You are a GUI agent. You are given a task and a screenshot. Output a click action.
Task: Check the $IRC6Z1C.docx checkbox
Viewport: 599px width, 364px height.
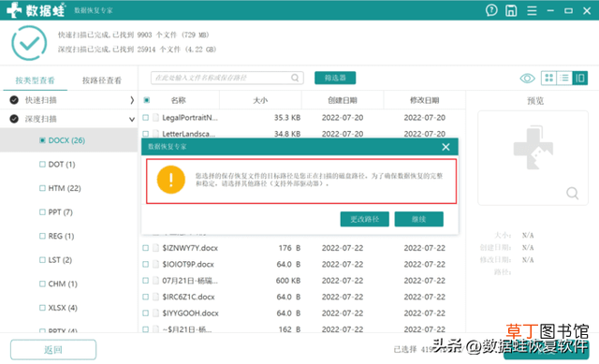[x=146, y=297]
